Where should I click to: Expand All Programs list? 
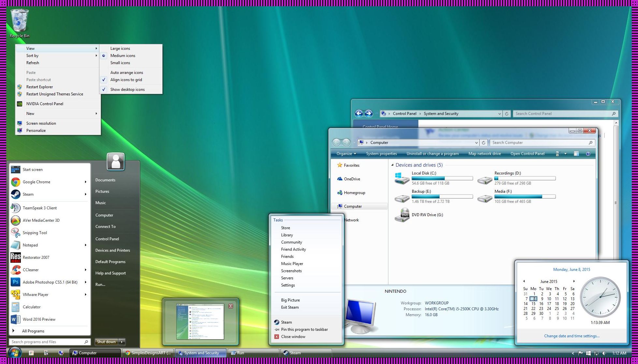(50, 331)
